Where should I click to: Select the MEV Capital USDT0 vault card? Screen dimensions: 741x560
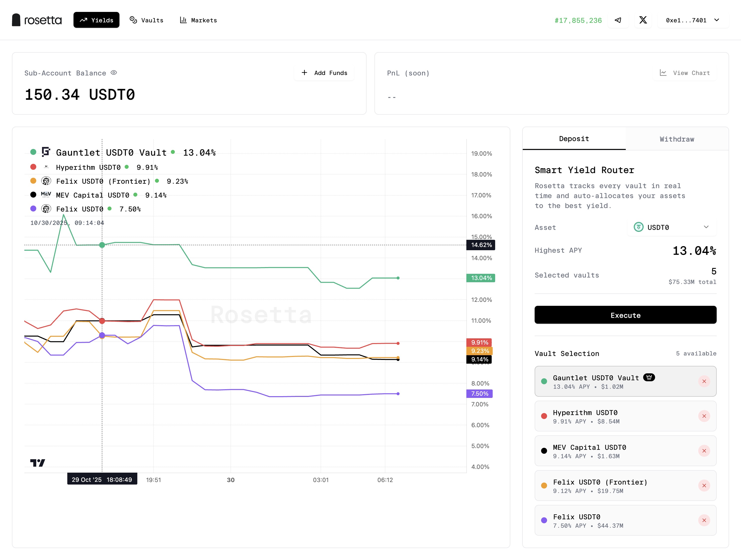pos(626,451)
